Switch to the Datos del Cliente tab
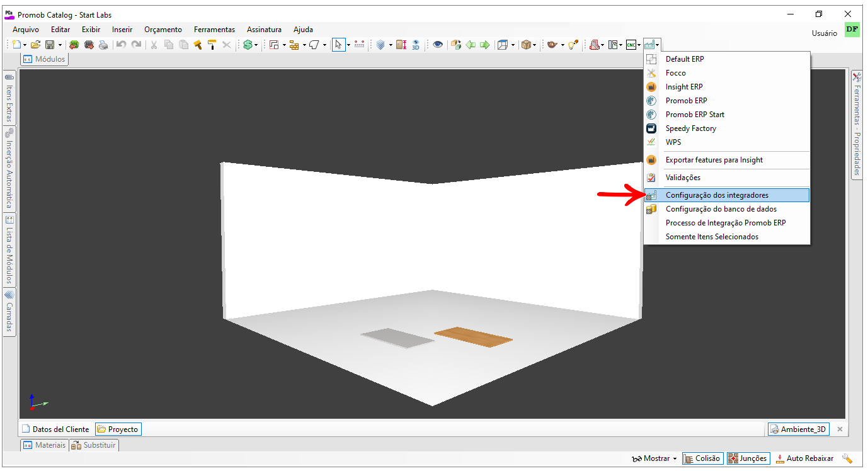 55,429
